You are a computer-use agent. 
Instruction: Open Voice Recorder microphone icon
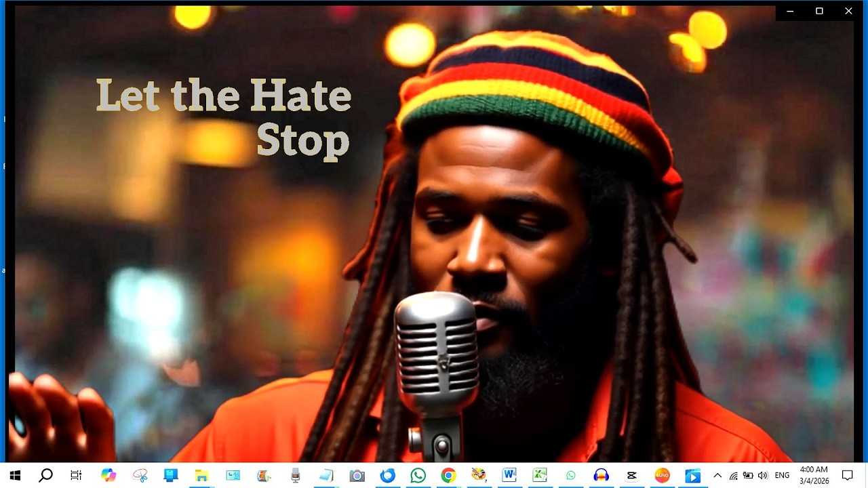[295, 475]
